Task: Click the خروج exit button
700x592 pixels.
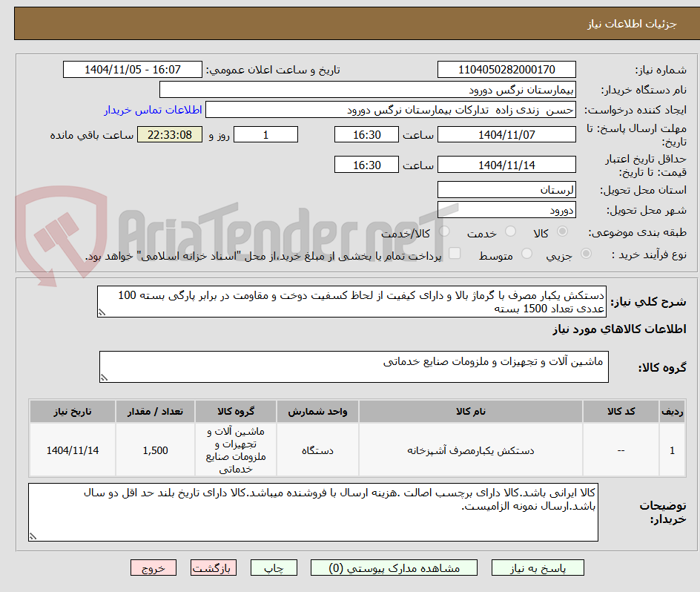Action: click(153, 568)
